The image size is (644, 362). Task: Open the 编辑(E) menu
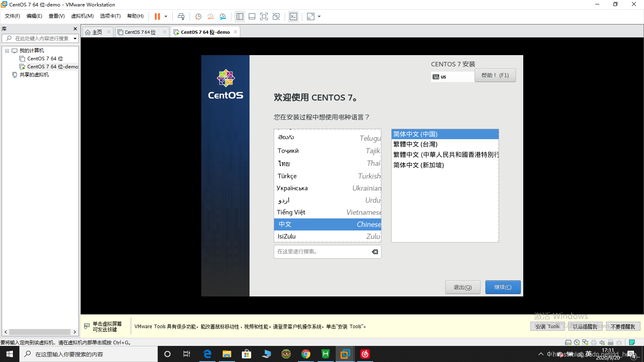click(34, 16)
